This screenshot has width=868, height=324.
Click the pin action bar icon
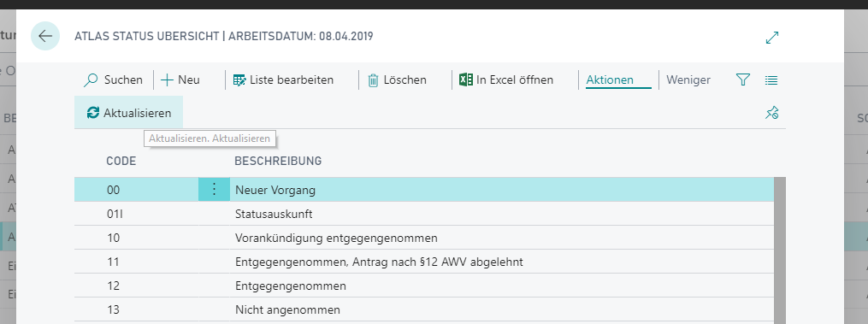[x=771, y=113]
